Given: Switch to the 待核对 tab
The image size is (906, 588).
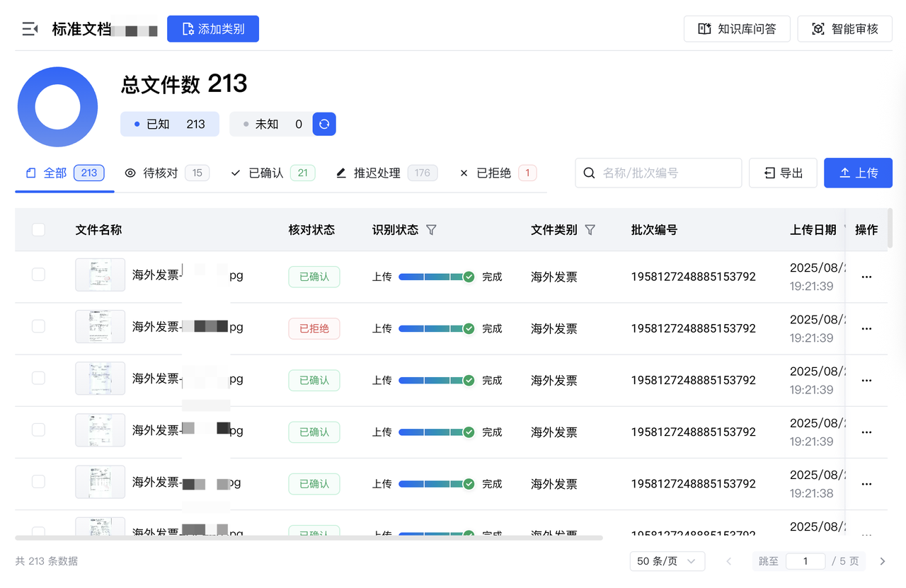Looking at the screenshot, I should click(x=166, y=173).
